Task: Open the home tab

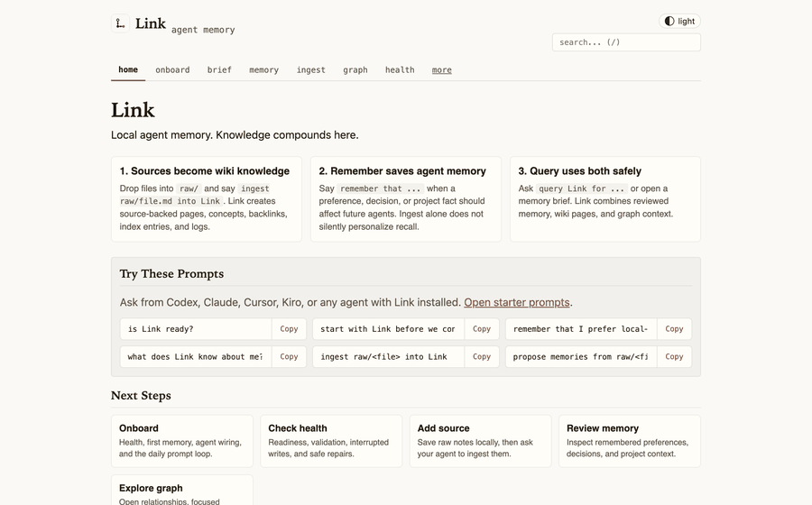Action: [128, 69]
